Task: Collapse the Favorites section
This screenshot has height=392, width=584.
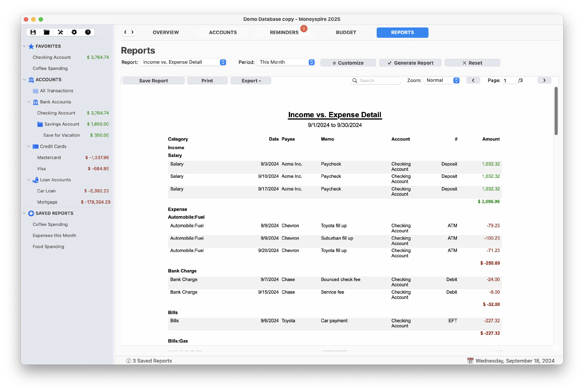Action: (x=24, y=46)
